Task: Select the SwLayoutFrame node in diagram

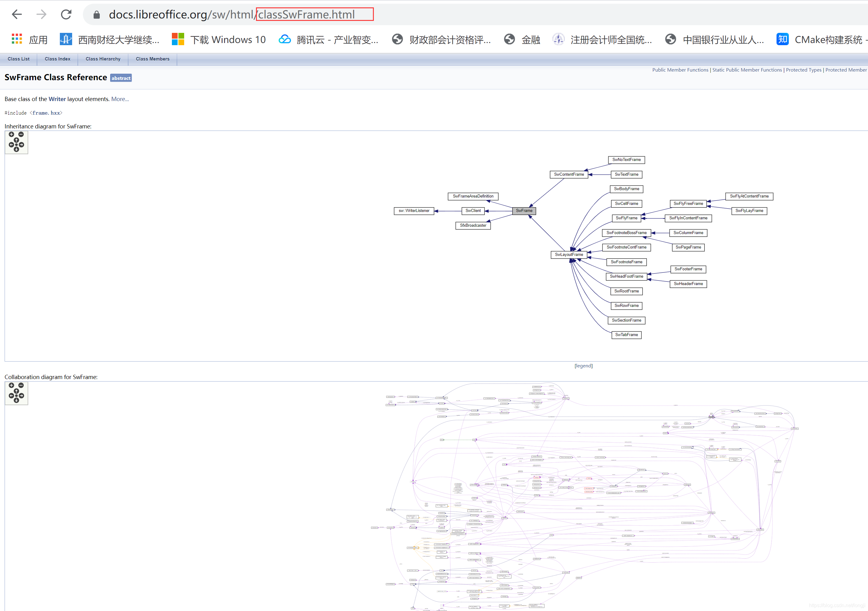Action: tap(568, 255)
